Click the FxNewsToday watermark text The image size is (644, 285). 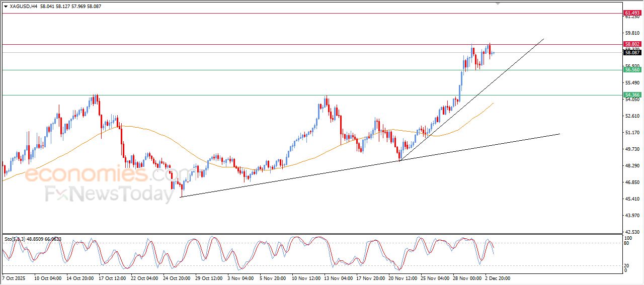(x=108, y=194)
